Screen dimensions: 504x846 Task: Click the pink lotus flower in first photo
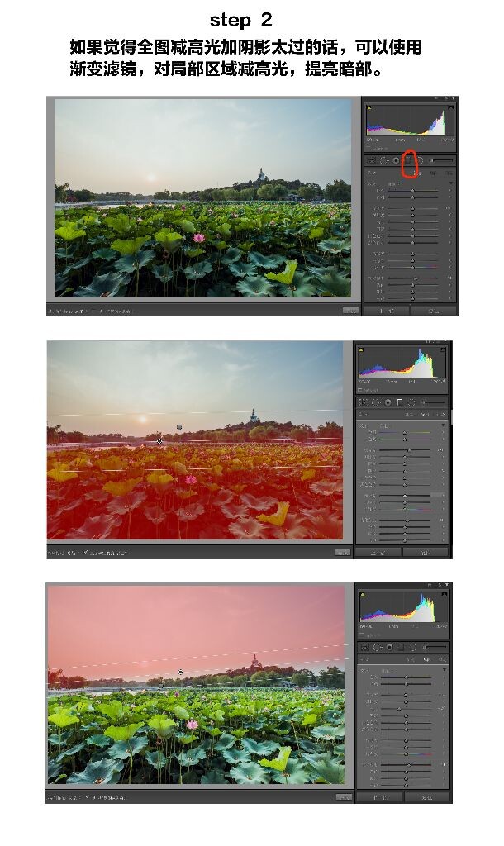[198, 237]
